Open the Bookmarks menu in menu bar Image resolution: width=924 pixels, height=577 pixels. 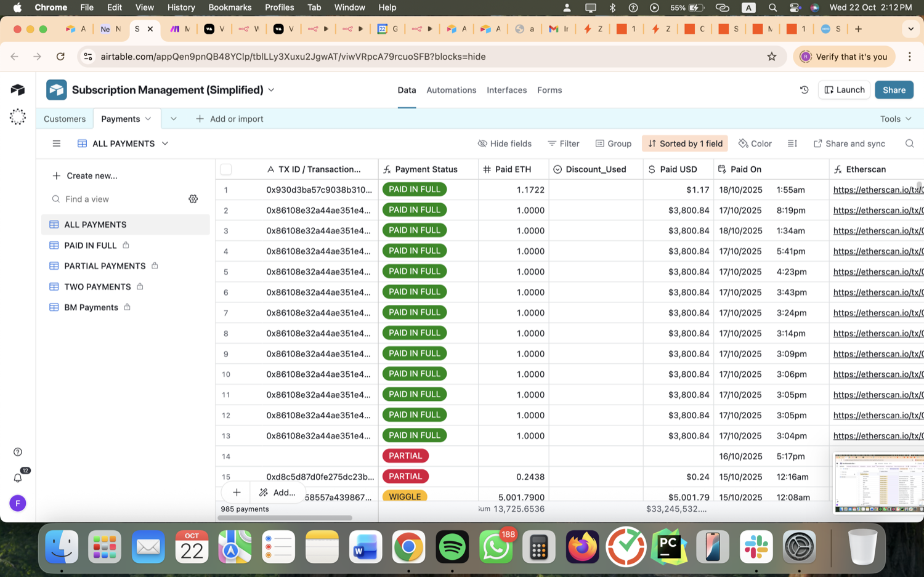(230, 7)
